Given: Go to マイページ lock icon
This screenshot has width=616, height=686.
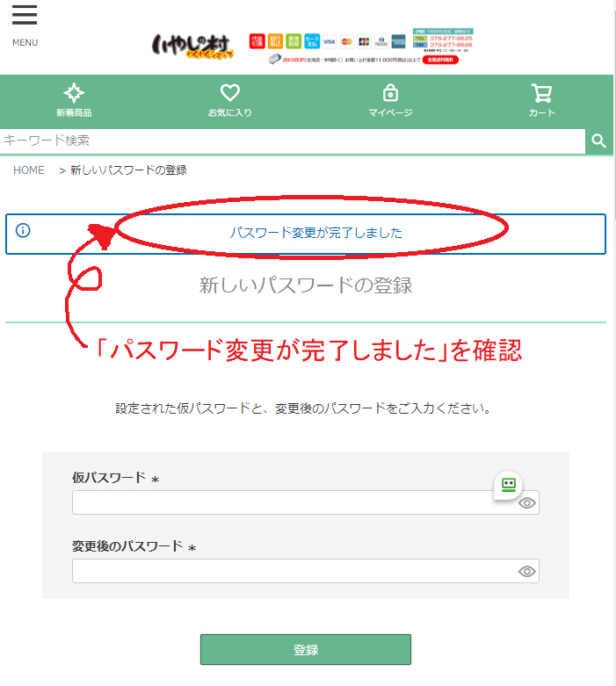Looking at the screenshot, I should [x=390, y=100].
